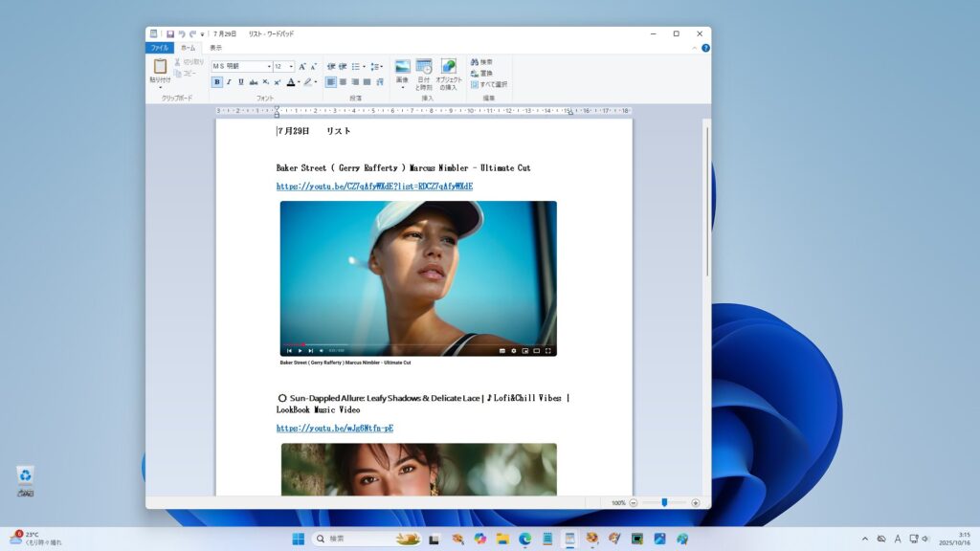Click the Help question mark icon
This screenshot has width=980, height=551.
pos(705,47)
